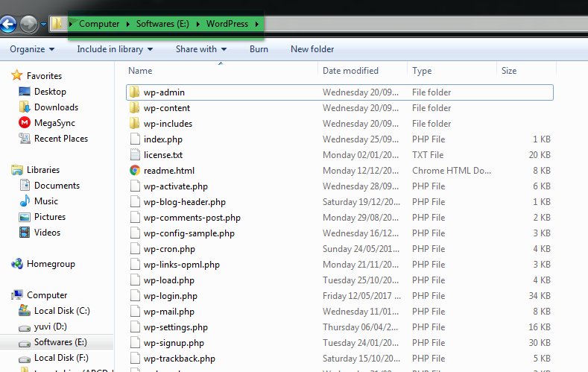588x372 pixels.
Task: Click the Libraries icon in sidebar
Action: (x=17, y=170)
